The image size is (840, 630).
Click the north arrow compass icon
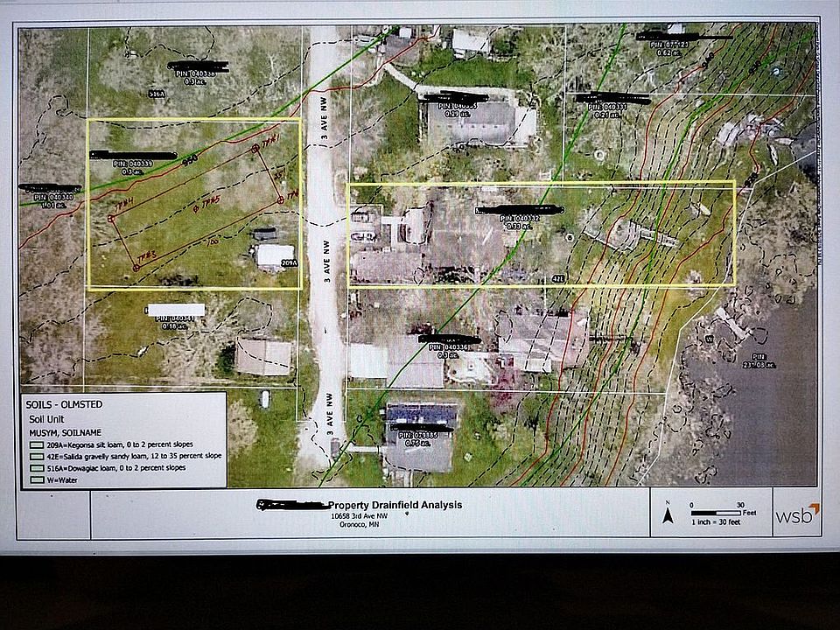pyautogui.click(x=668, y=514)
